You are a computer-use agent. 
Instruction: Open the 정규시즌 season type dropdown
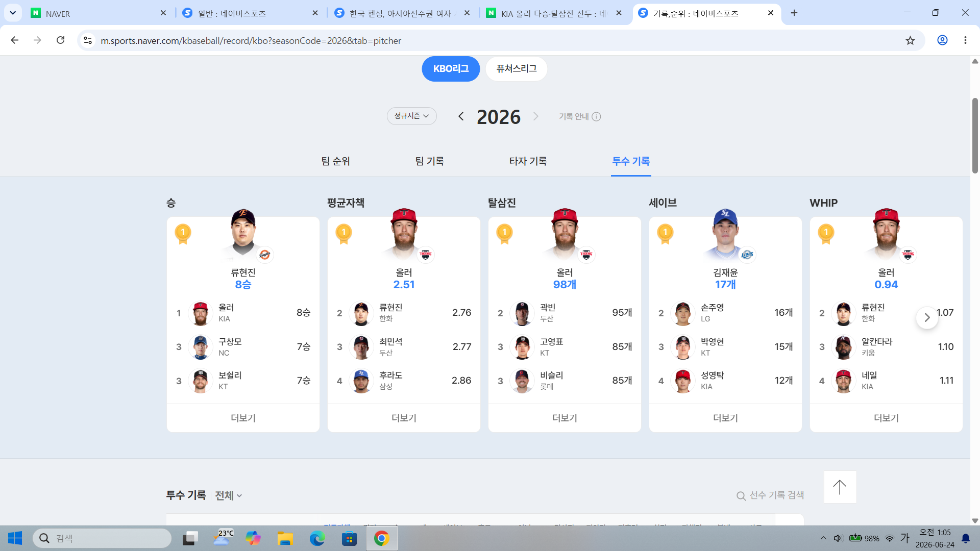pyautogui.click(x=411, y=116)
